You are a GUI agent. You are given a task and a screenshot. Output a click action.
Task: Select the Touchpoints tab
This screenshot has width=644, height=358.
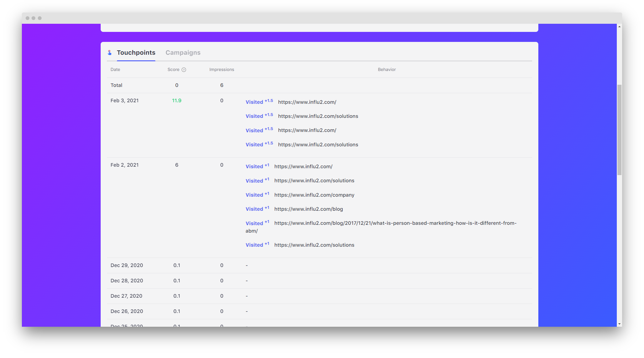point(136,53)
